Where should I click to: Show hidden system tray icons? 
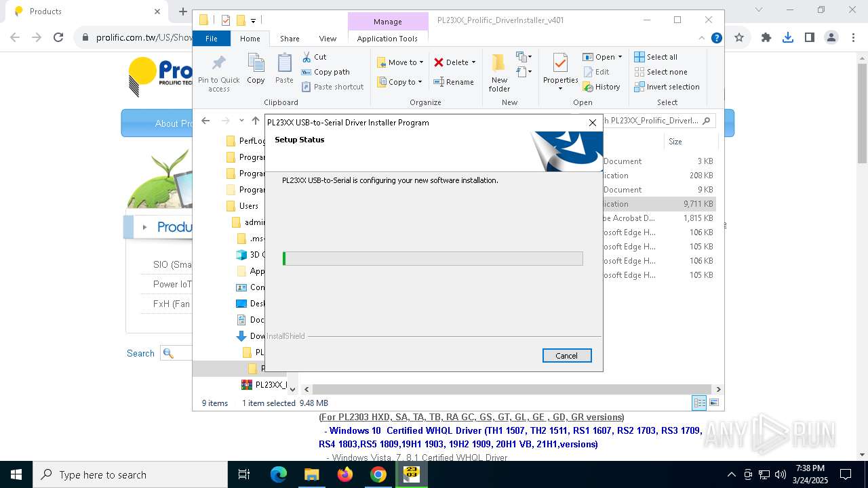[x=731, y=474]
